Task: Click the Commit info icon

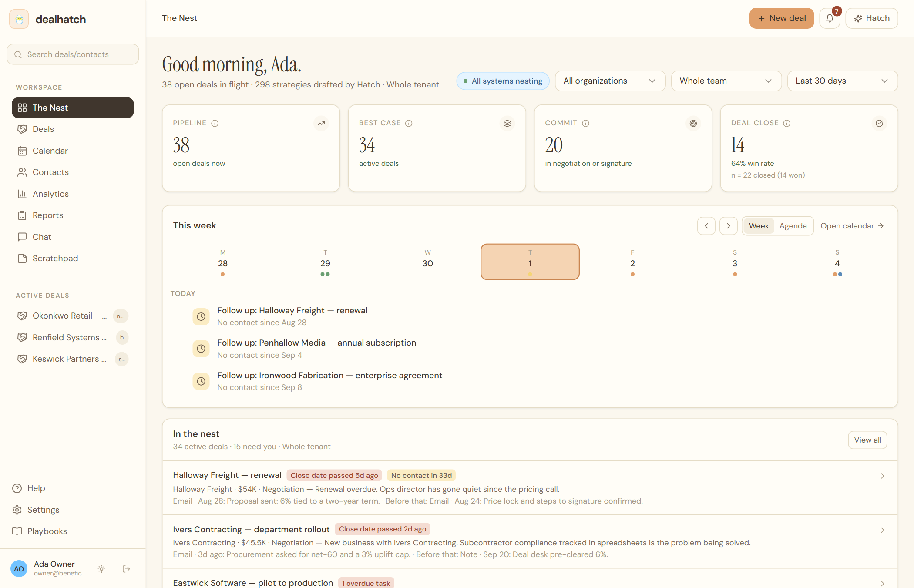Action: point(586,123)
